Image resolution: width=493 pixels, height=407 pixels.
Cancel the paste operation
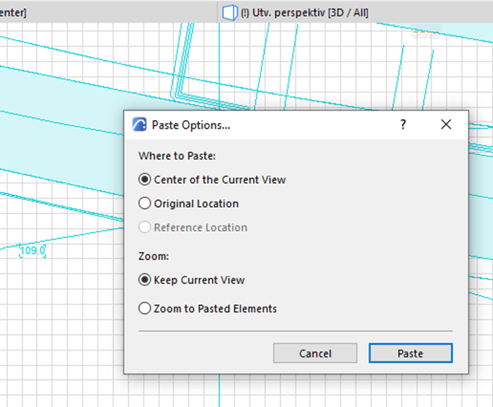pos(315,353)
